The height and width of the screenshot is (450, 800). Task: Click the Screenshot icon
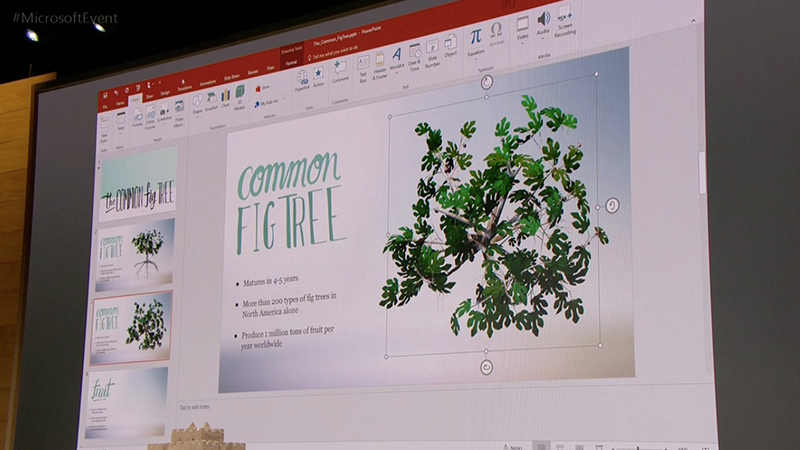point(164,113)
